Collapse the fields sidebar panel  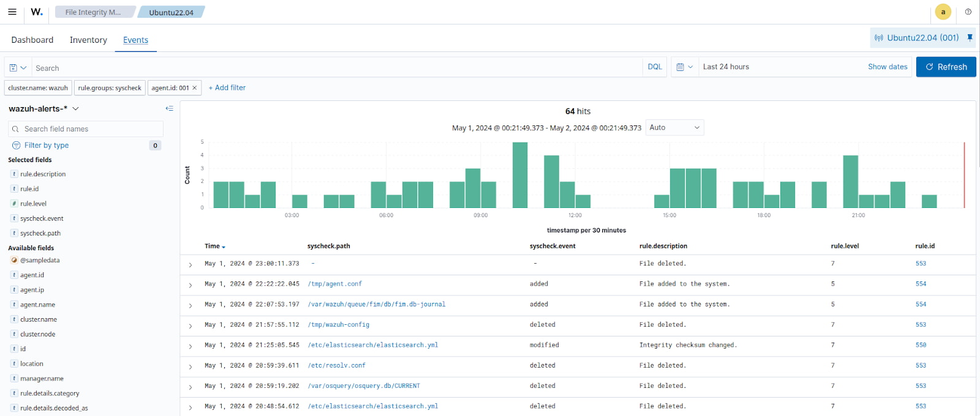169,108
